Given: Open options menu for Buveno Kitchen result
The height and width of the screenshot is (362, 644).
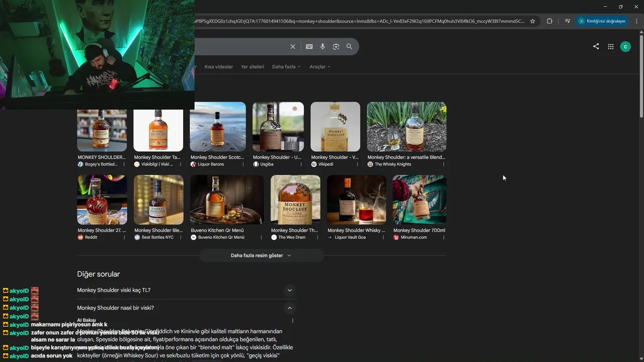Looking at the screenshot, I should pyautogui.click(x=261, y=237).
